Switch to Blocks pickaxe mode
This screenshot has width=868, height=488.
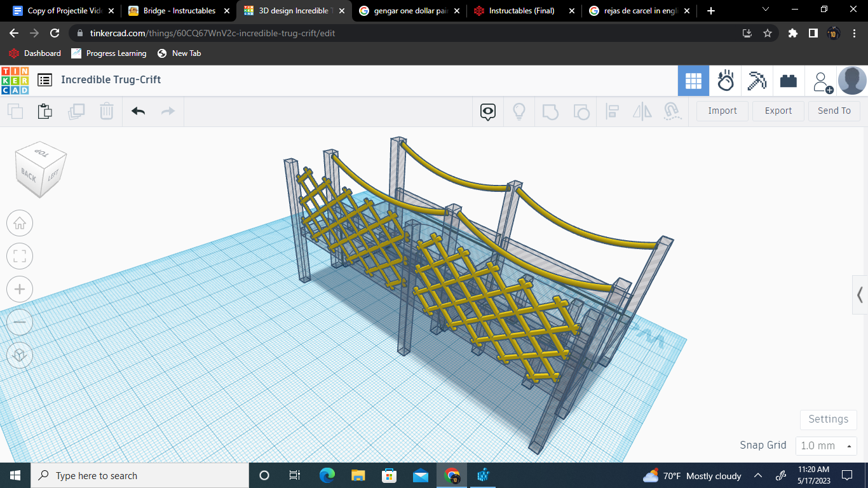click(x=757, y=81)
